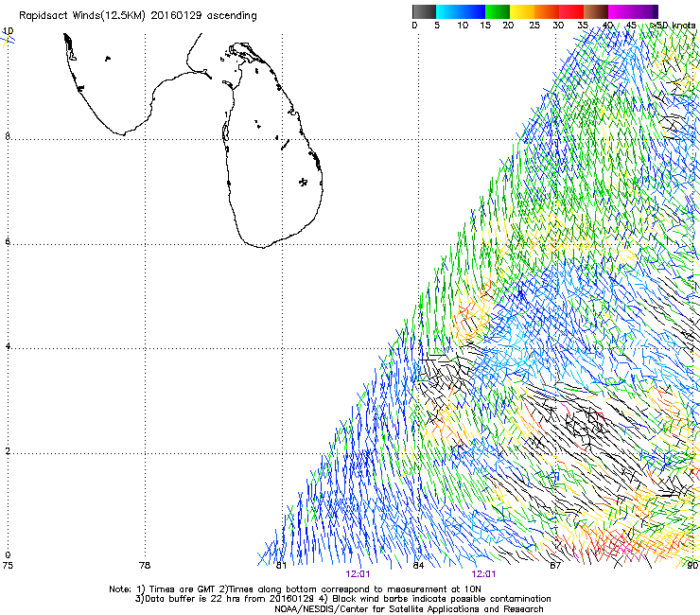Click the 'NOAA/NESDIS/Center for Satellite Applications' credit line

[x=409, y=609]
